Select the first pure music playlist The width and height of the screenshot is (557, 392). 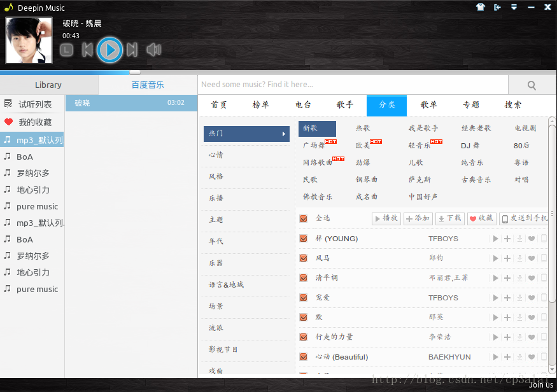pyautogui.click(x=32, y=206)
